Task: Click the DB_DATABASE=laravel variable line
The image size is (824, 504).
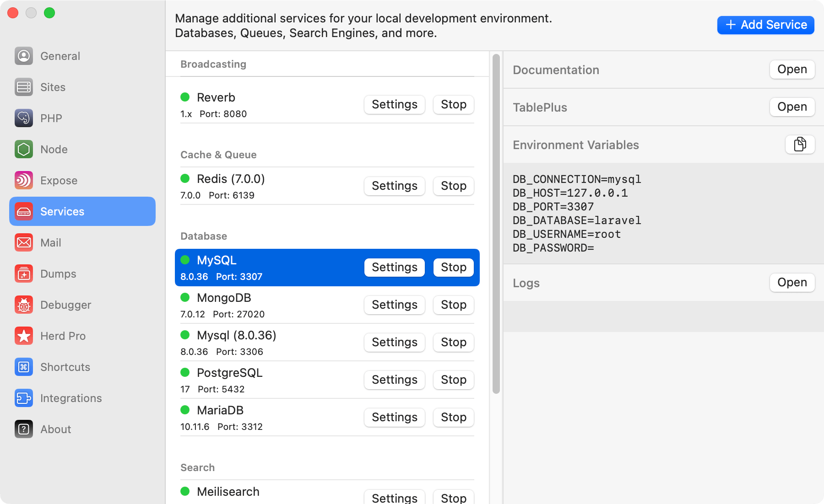Action: pyautogui.click(x=577, y=220)
